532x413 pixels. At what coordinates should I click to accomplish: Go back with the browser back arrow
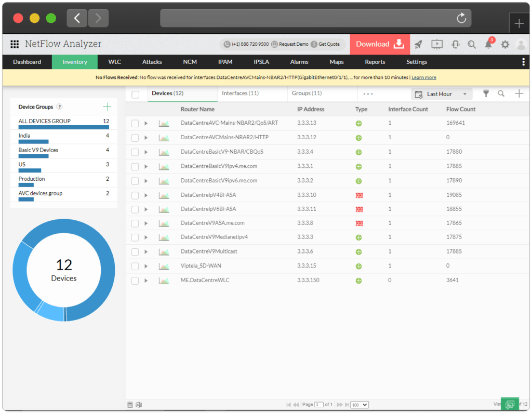77,18
